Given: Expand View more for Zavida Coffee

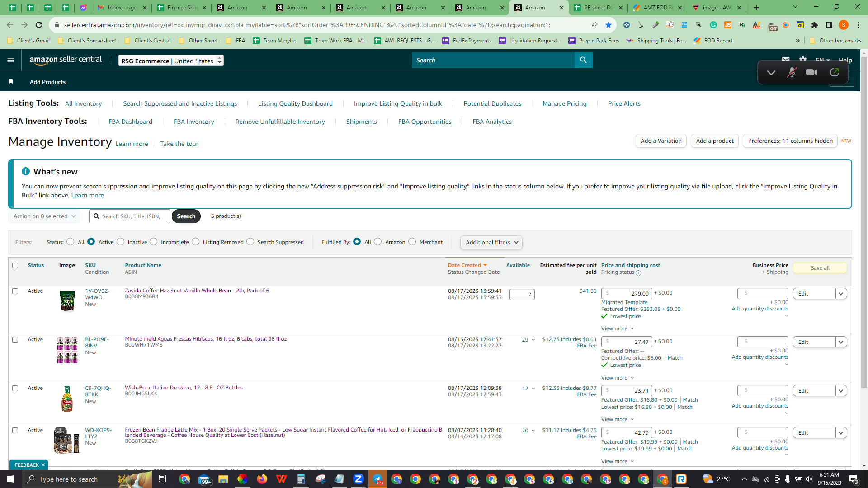Looking at the screenshot, I should (617, 328).
